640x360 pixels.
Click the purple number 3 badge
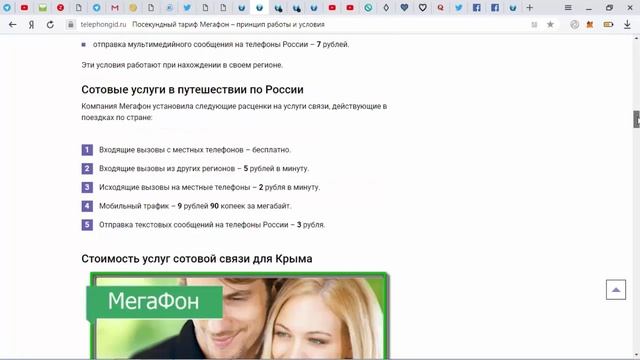click(87, 187)
